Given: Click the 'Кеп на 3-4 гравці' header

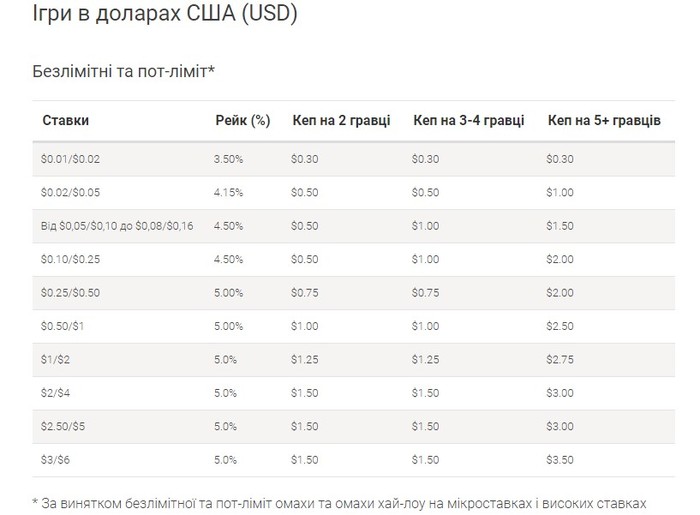Looking at the screenshot, I should (469, 120).
